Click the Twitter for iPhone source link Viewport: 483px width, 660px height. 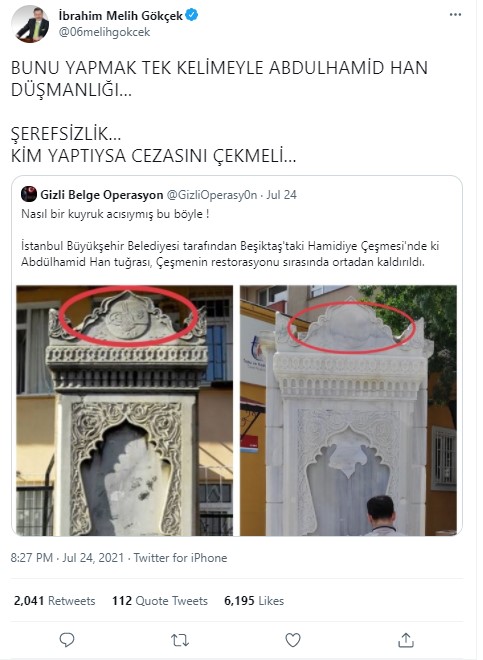tap(180, 558)
